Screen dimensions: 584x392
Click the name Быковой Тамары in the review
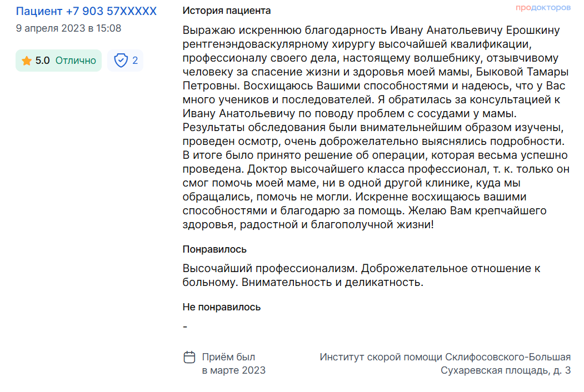pyautogui.click(x=522, y=72)
